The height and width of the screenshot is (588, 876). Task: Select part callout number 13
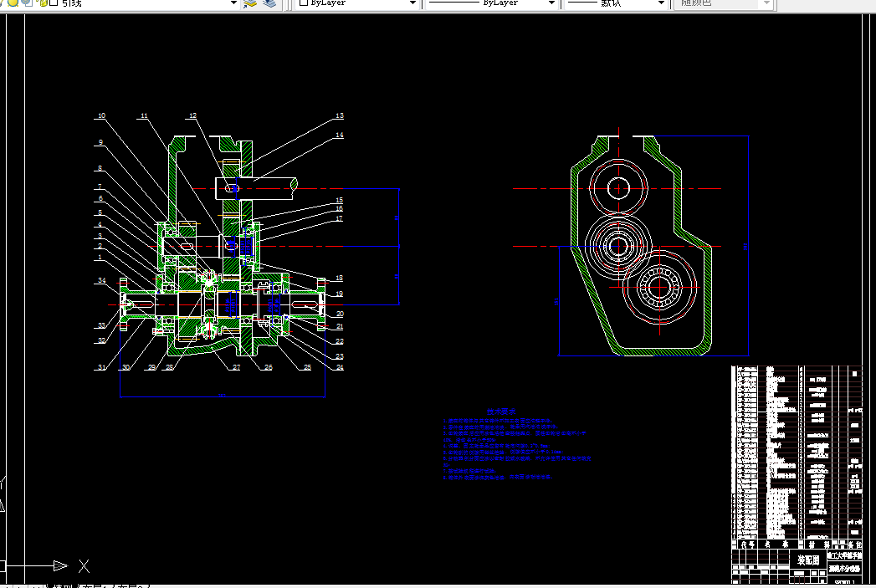click(x=339, y=115)
